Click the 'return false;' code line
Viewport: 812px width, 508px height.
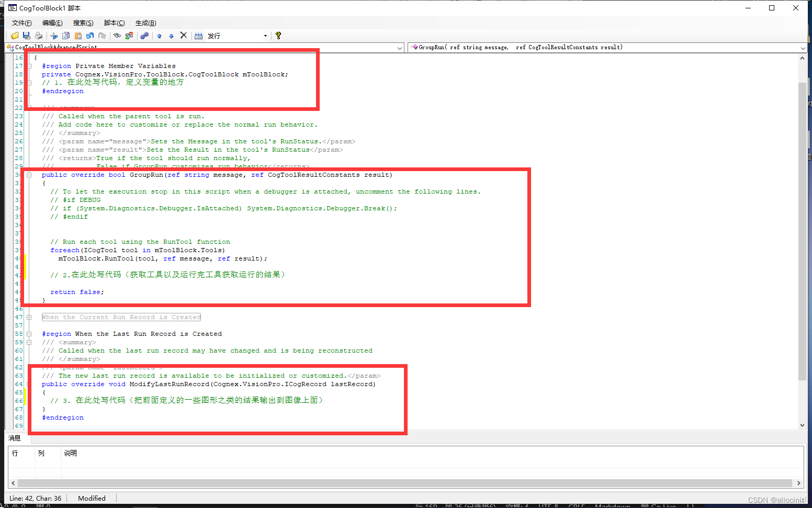(77, 292)
